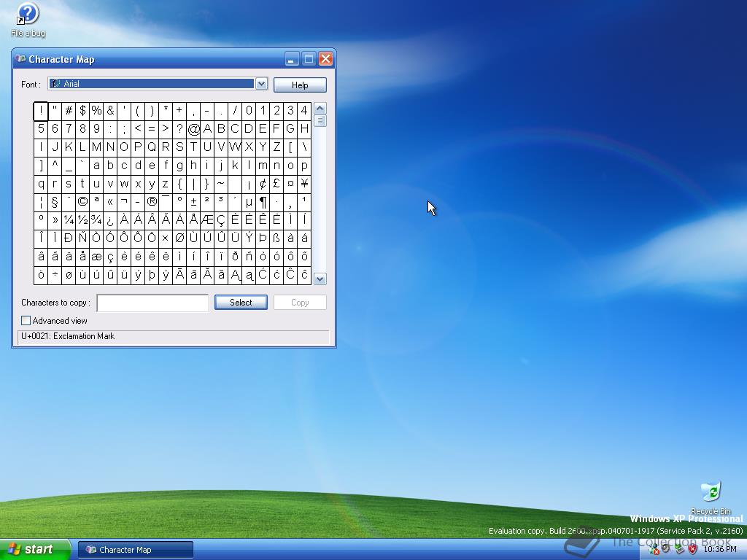This screenshot has height=560, width=747.
Task: Select the @ character cell
Action: (x=193, y=128)
